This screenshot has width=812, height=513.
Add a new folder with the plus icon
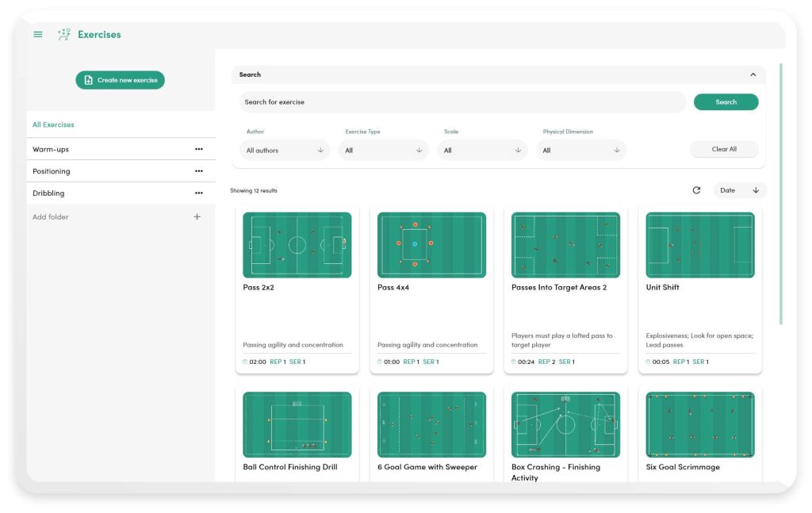pos(197,216)
